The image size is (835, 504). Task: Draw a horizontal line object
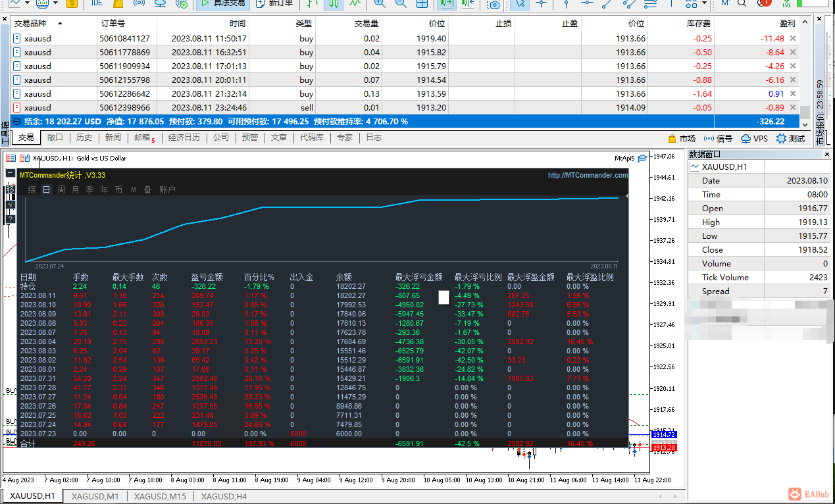click(587, 3)
